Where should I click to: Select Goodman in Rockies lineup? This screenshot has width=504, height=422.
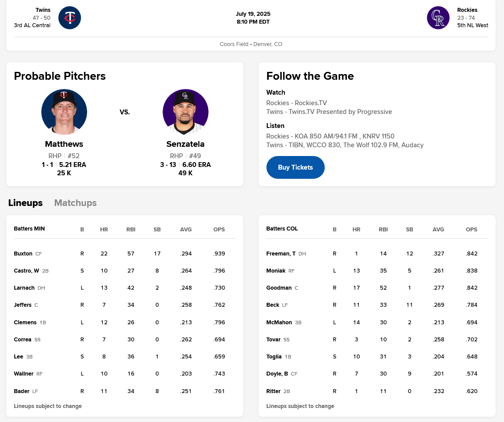pos(279,288)
